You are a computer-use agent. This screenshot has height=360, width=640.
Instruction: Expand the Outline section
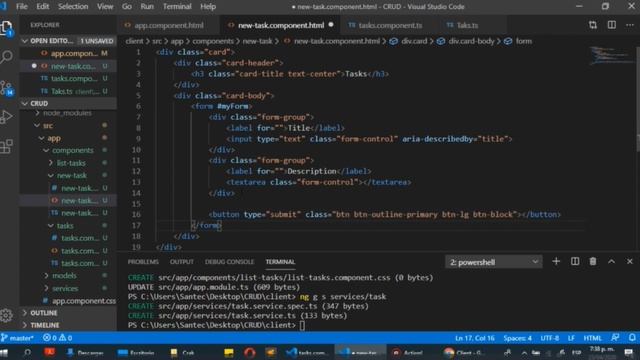pos(68,313)
